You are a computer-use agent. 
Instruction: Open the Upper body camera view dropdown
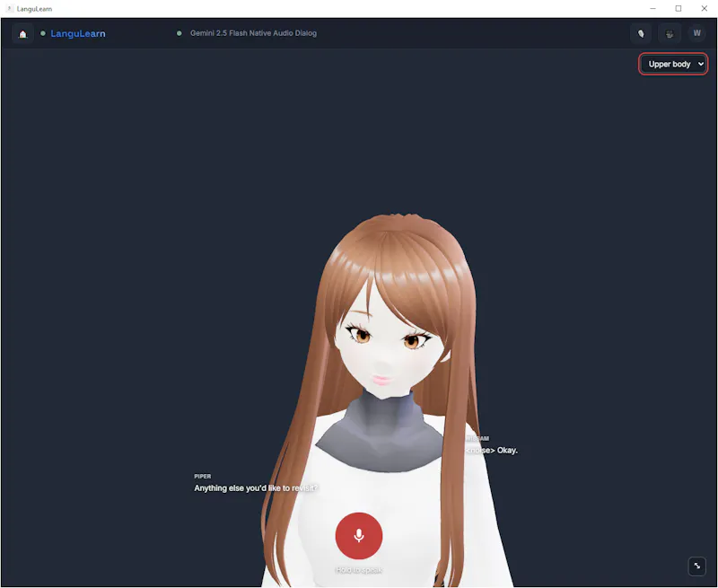673,64
